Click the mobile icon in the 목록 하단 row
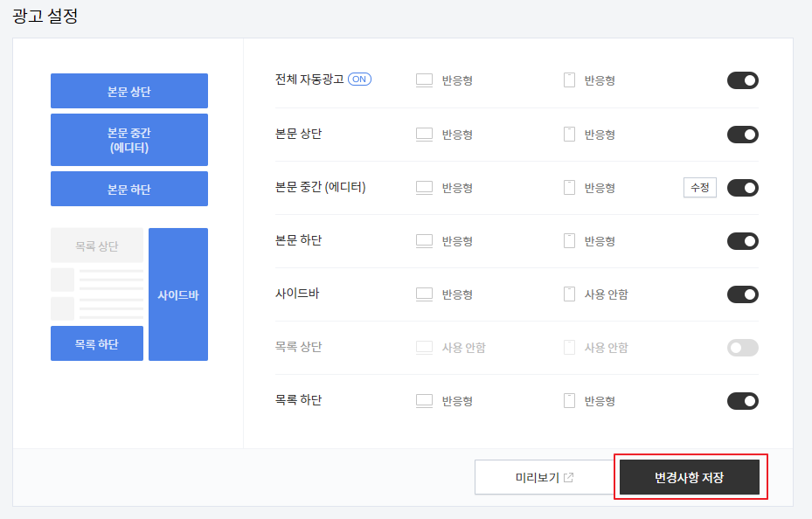 coord(567,400)
